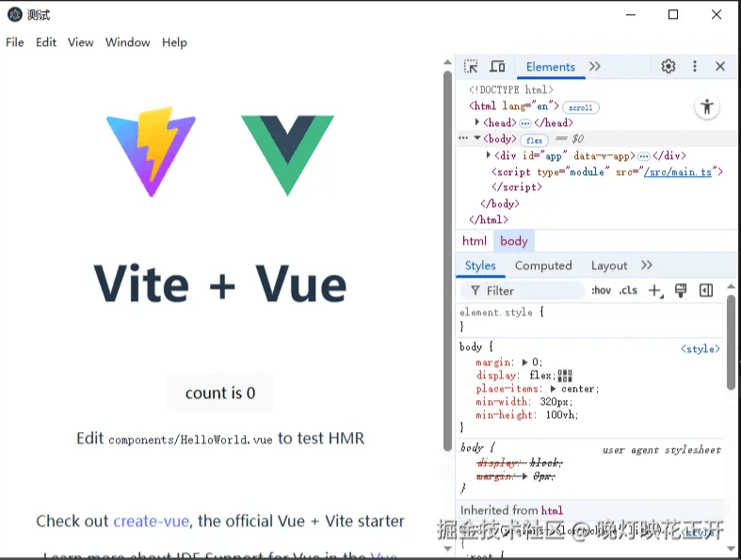This screenshot has height=560, width=741.
Task: Activate the inspect element picker icon
Action: point(471,66)
